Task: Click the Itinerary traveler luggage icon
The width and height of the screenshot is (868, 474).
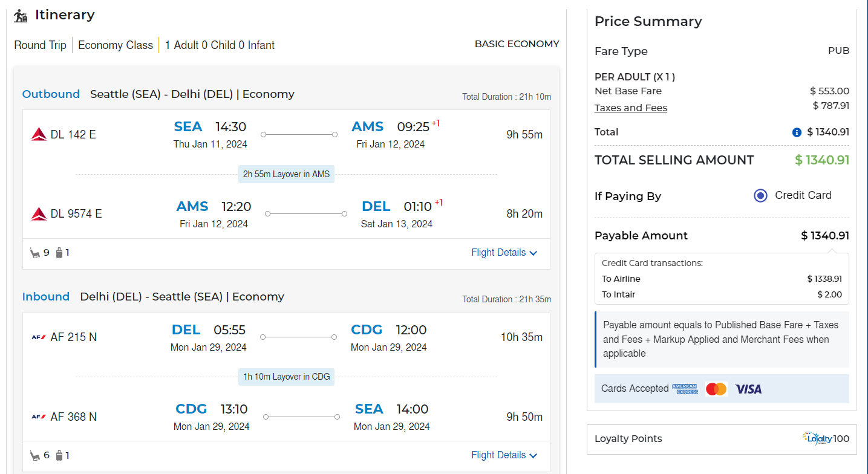Action: point(21,16)
